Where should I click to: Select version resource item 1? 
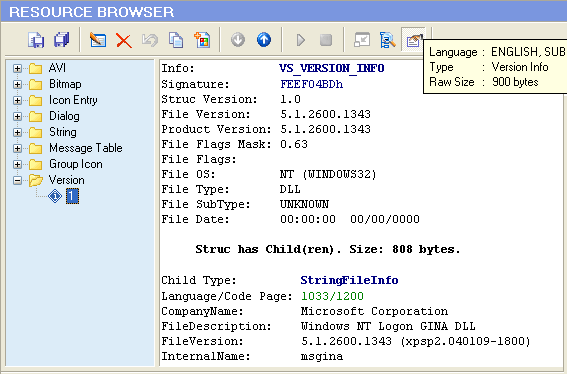click(72, 196)
